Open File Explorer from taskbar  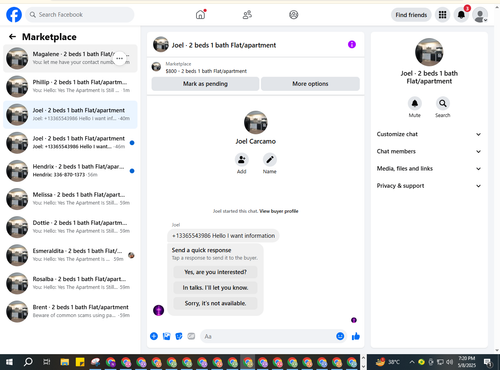coord(65,362)
